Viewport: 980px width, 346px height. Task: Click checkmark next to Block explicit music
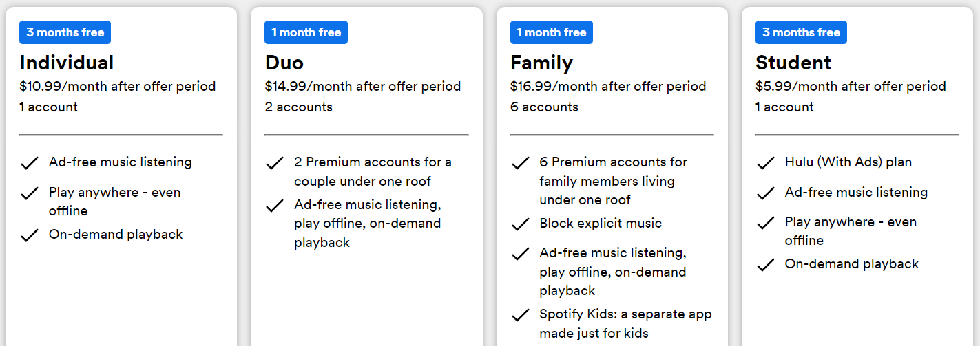[520, 224]
